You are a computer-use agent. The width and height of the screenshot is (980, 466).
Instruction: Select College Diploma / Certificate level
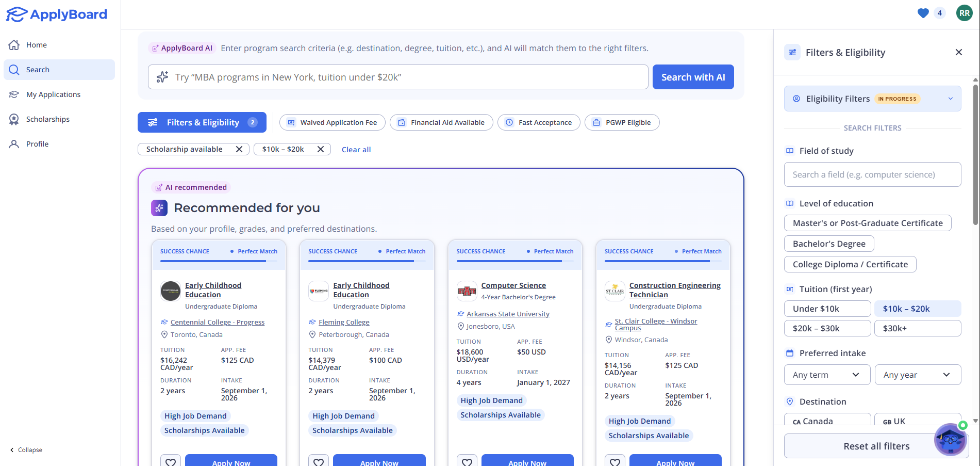850,264
